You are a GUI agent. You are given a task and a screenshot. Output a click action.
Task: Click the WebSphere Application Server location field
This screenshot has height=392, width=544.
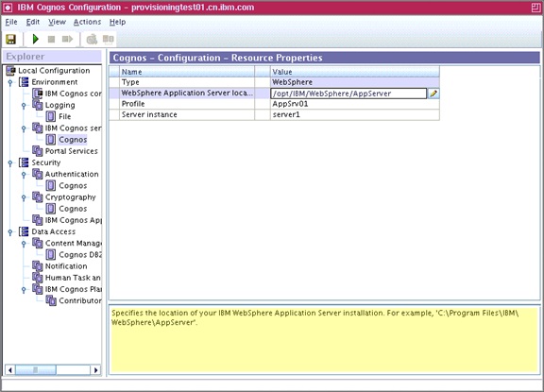348,94
